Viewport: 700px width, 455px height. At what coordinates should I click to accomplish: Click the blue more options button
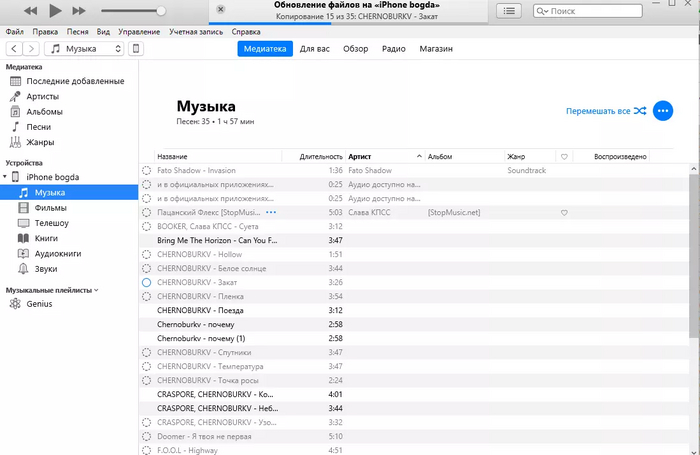tap(663, 111)
